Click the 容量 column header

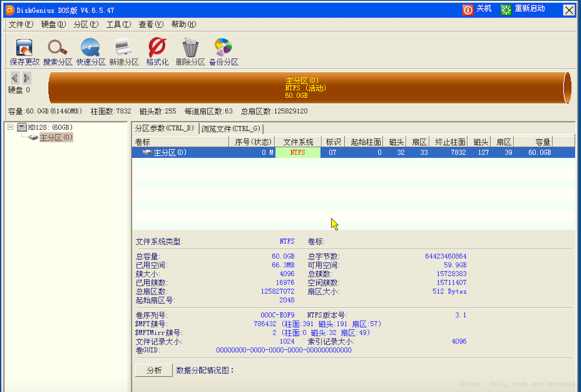(533, 142)
